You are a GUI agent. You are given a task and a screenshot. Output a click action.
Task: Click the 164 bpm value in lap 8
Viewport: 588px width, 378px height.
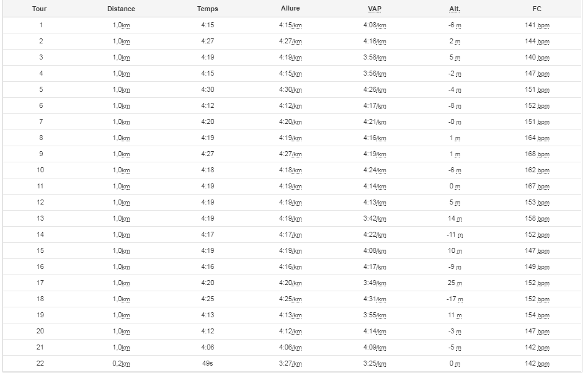(x=537, y=138)
